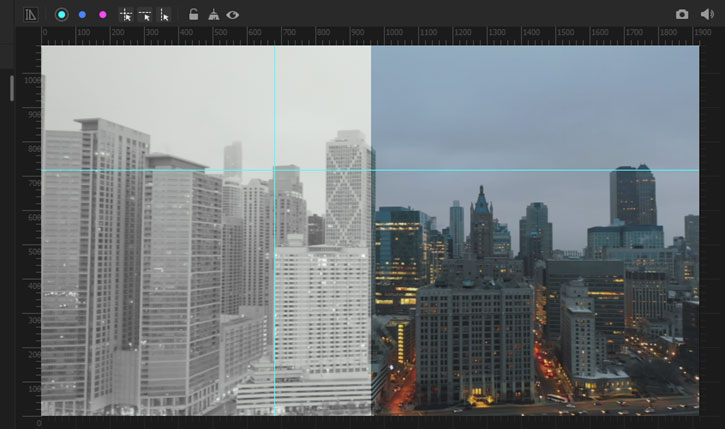
Task: Toggle the rulers icon in the toolbar
Action: (30, 15)
